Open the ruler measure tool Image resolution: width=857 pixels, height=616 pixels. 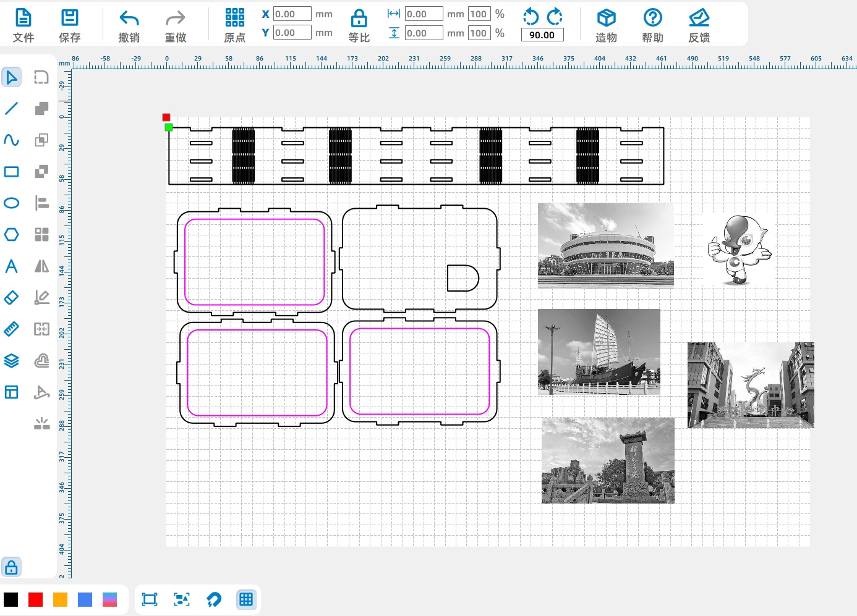11,329
